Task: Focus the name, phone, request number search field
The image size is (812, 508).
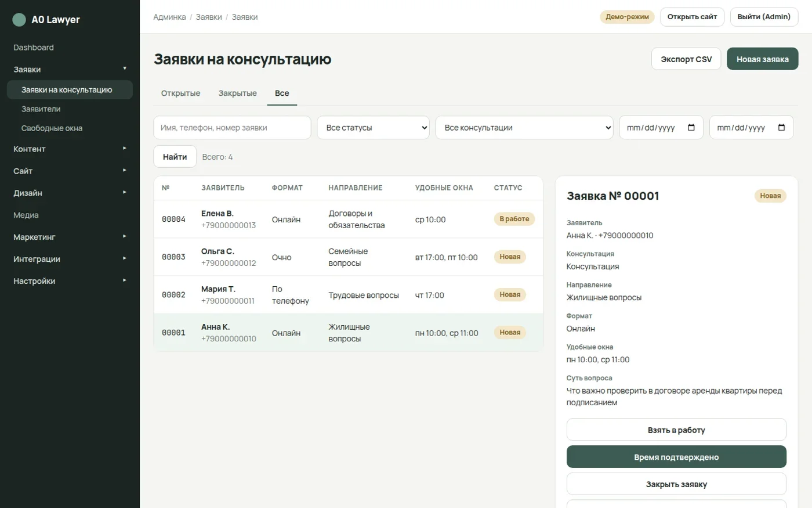Action: click(x=232, y=128)
